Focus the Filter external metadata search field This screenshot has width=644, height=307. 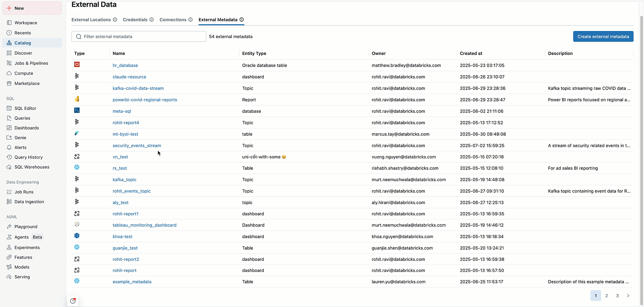tap(139, 36)
